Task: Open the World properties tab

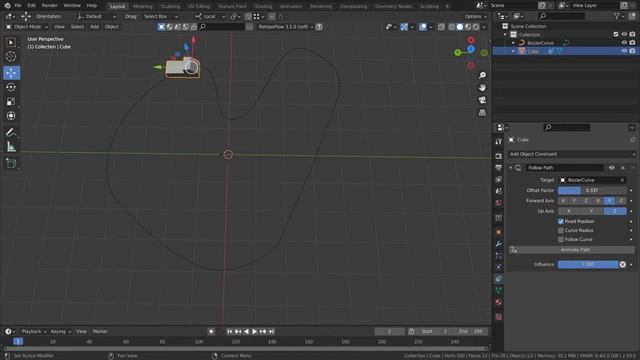Action: point(498,203)
